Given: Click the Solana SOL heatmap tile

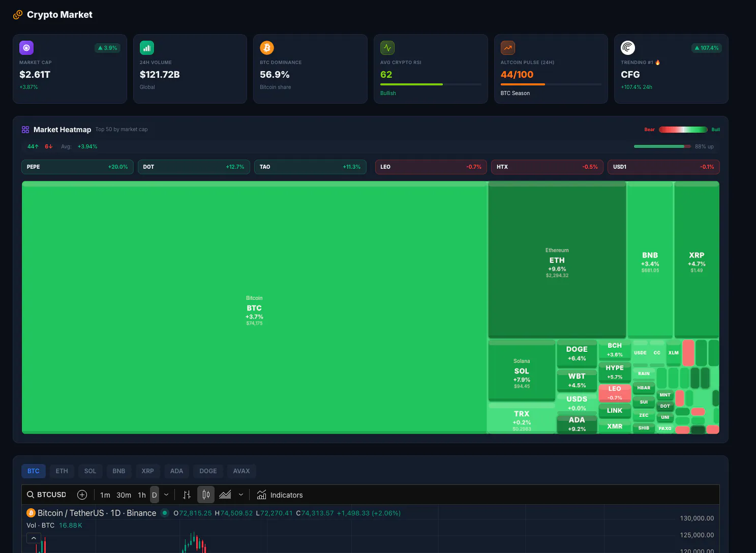Looking at the screenshot, I should click(x=522, y=371).
